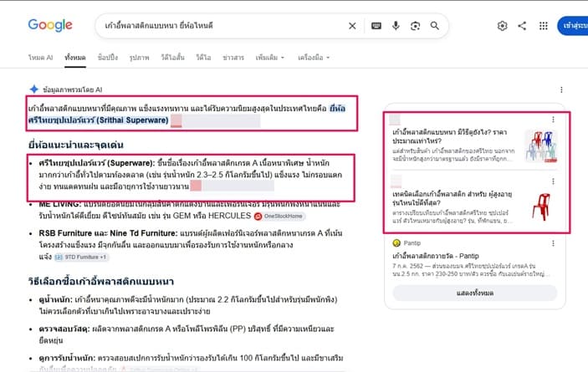Click the Pantip site icon
The height and width of the screenshot is (372, 588).
click(396, 243)
